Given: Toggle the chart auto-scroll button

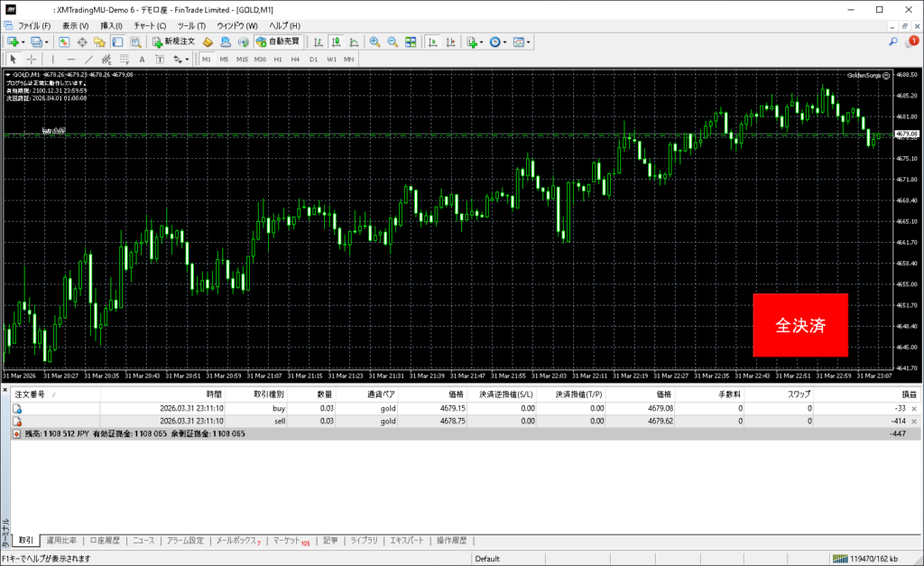Looking at the screenshot, I should coord(432,42).
